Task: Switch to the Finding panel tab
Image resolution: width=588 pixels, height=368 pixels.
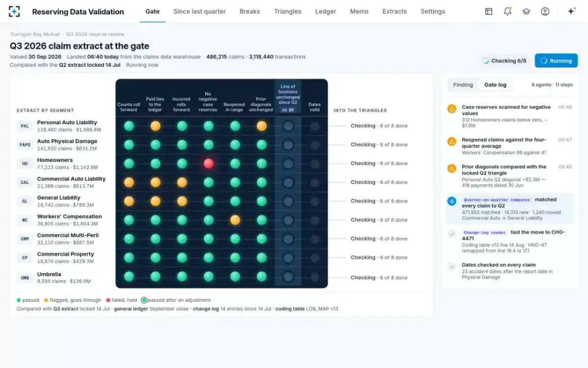Action: pos(463,85)
